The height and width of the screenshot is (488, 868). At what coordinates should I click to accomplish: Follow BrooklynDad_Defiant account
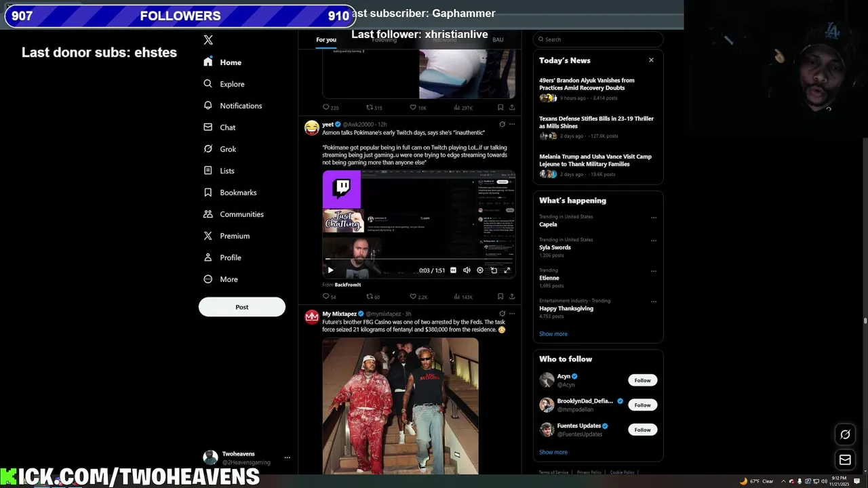tap(642, 405)
